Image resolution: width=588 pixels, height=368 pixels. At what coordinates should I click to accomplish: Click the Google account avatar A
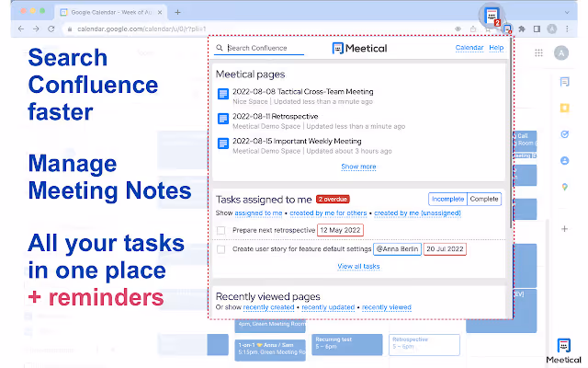(x=561, y=53)
